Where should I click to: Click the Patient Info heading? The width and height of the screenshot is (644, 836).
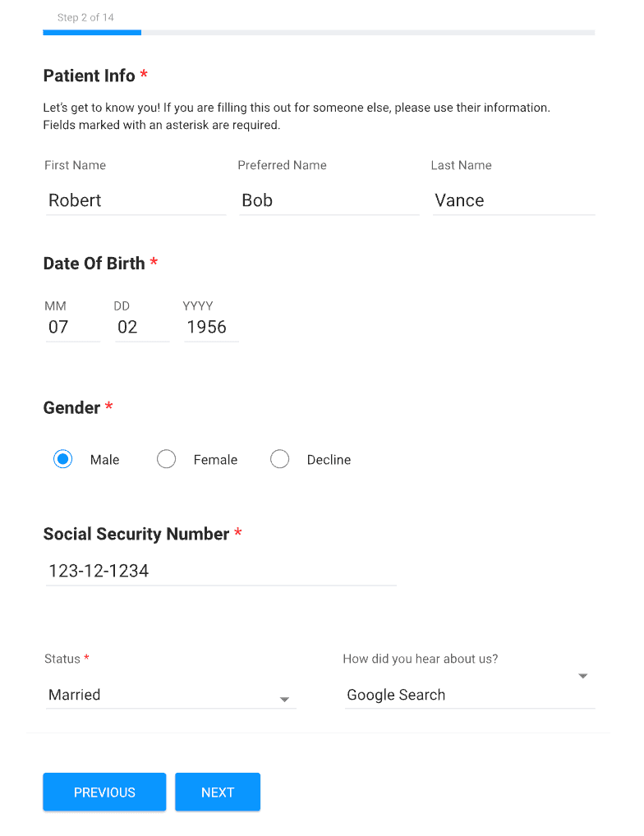(x=89, y=76)
